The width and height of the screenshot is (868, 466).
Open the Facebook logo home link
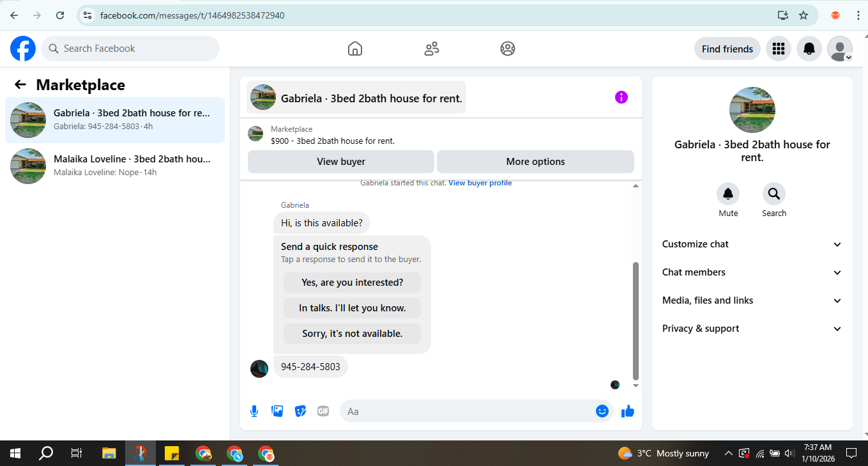pyautogui.click(x=23, y=49)
